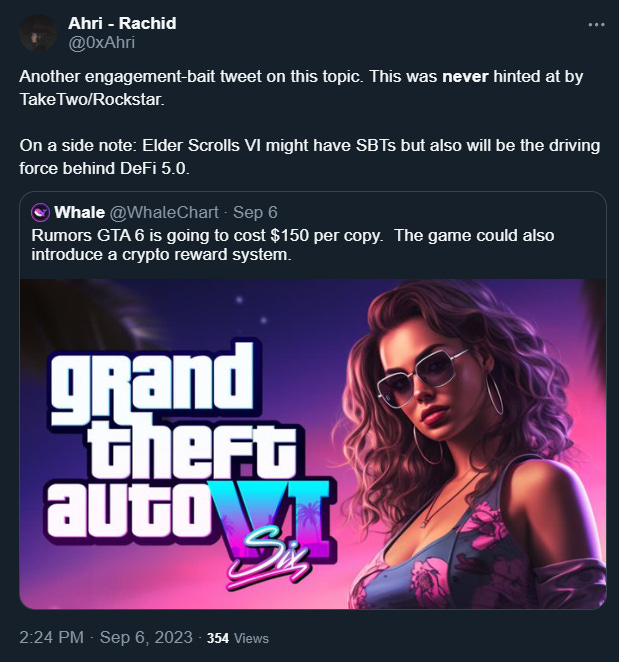Image resolution: width=619 pixels, height=662 pixels.
Task: Open the three-dot more options menu
Action: pyautogui.click(x=596, y=25)
